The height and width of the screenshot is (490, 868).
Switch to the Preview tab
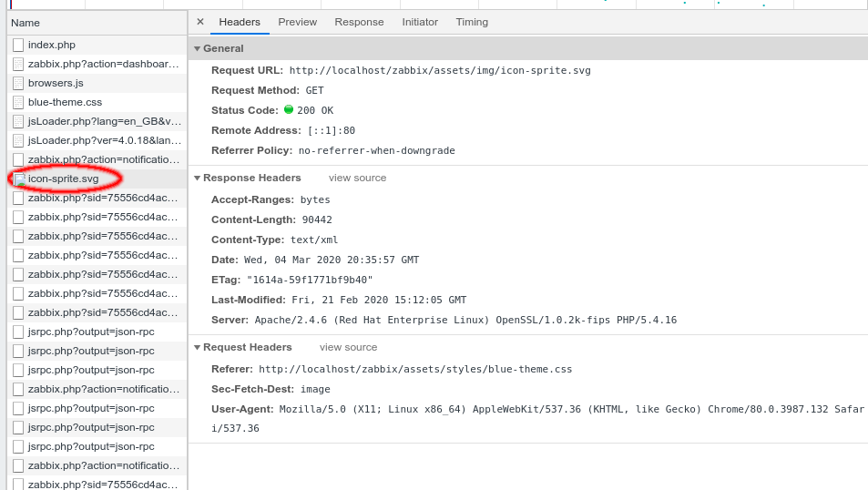click(298, 22)
